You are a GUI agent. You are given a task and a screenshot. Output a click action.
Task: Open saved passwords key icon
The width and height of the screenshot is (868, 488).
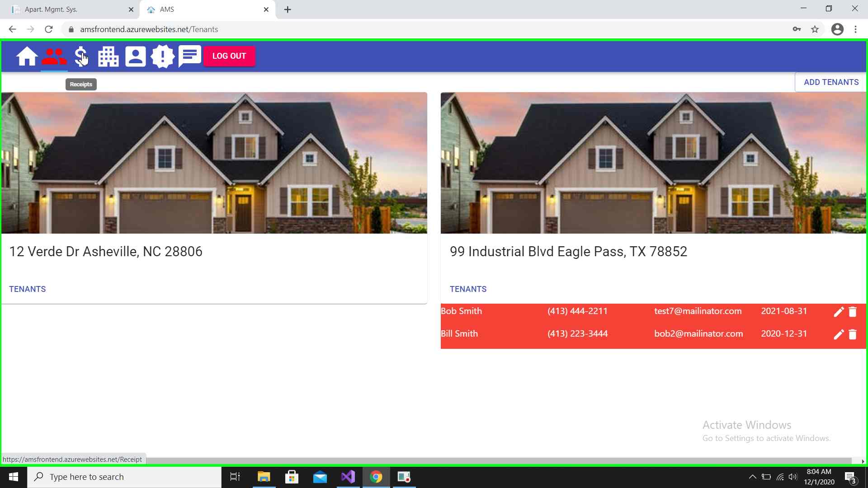point(797,29)
